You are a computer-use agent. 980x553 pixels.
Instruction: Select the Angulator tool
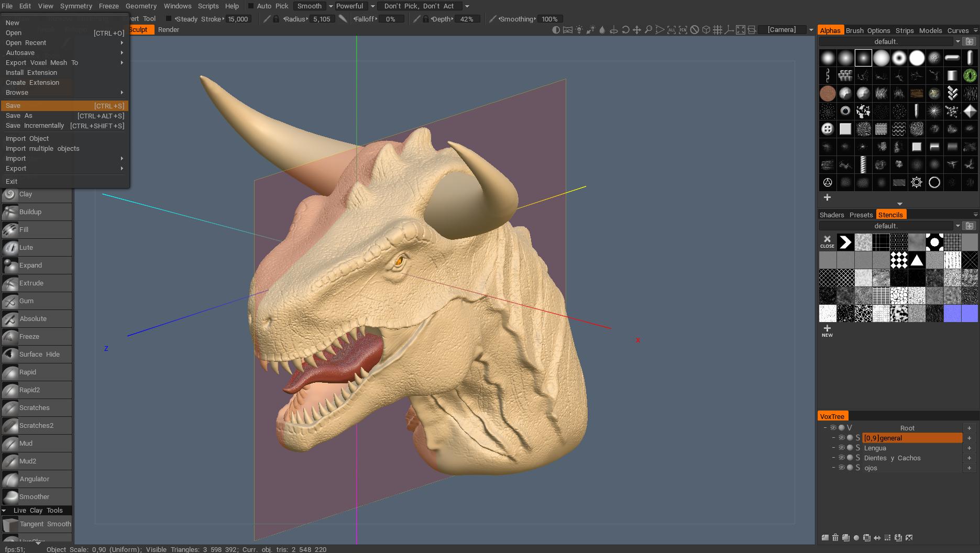pyautogui.click(x=36, y=479)
